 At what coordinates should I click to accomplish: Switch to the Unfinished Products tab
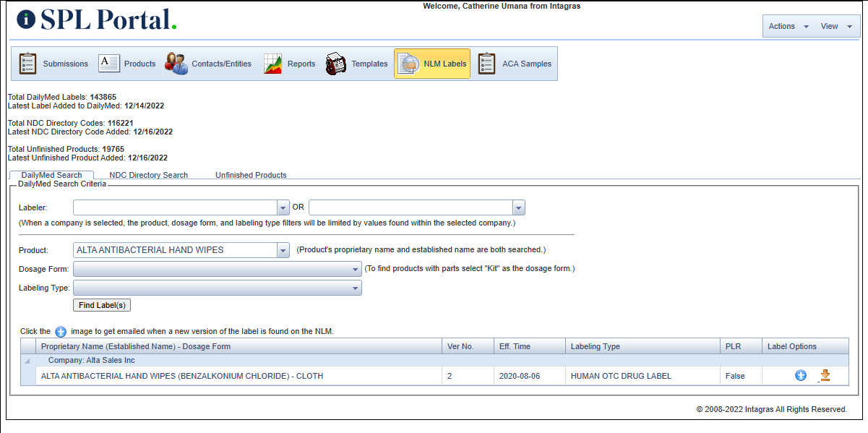[x=251, y=175]
